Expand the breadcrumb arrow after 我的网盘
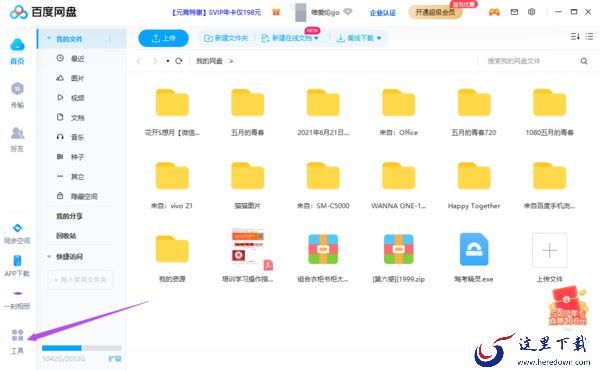 pyautogui.click(x=231, y=61)
